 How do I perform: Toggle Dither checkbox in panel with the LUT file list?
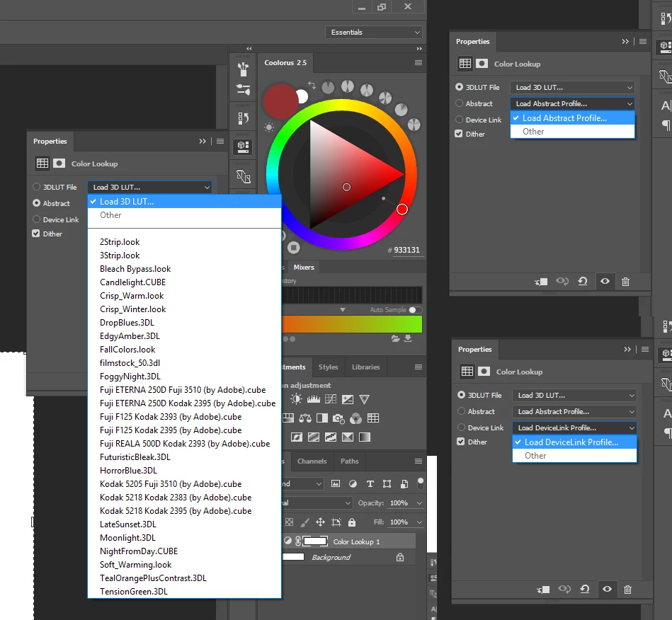point(36,234)
